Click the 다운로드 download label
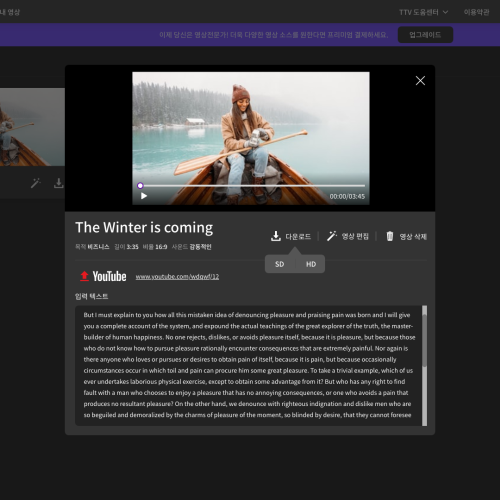Image resolution: width=500 pixels, height=500 pixels. (298, 237)
